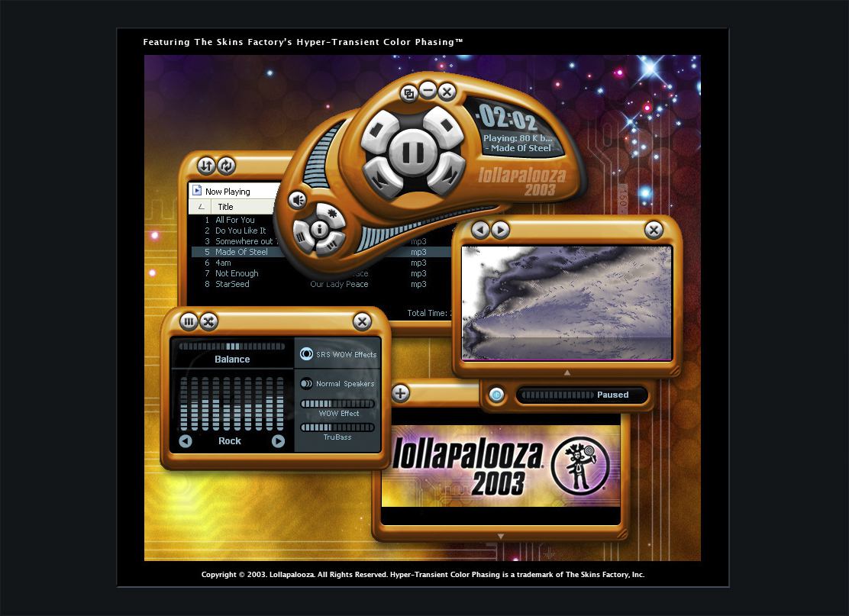The width and height of the screenshot is (849, 616).
Task: Minimize the main lollapalooza player
Action: 428,90
